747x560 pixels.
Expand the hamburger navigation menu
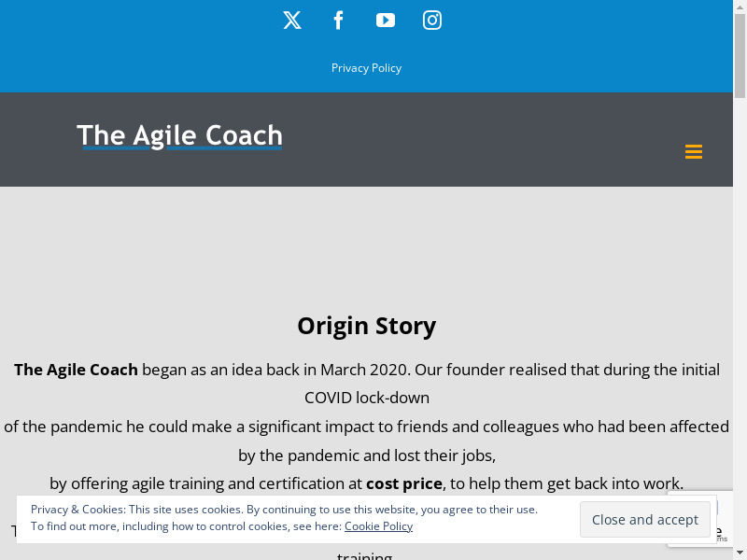pos(694,151)
